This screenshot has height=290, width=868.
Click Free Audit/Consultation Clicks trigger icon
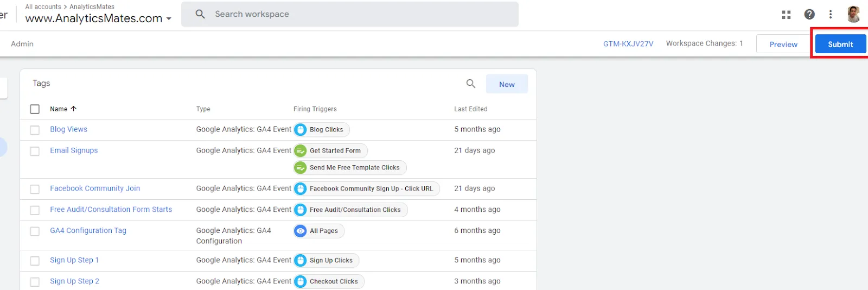(x=301, y=210)
